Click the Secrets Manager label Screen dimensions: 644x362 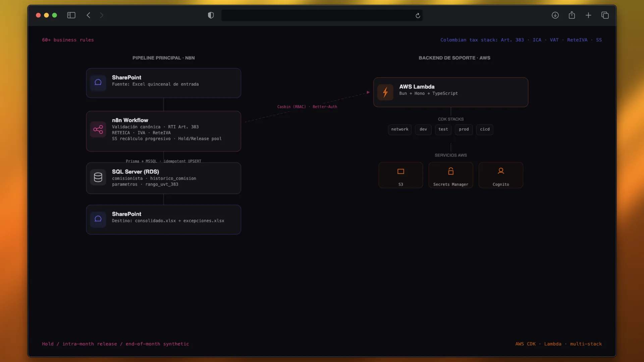click(451, 184)
